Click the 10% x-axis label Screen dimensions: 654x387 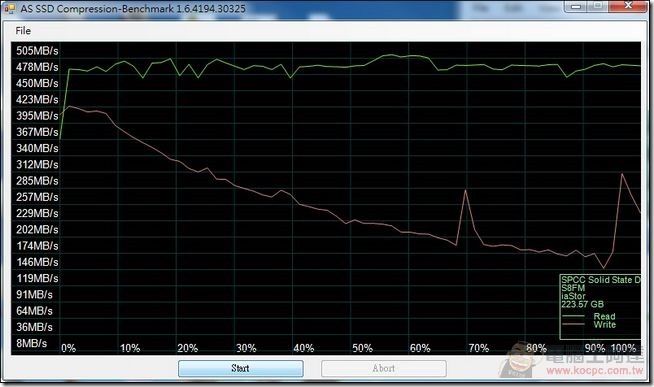tap(130, 348)
